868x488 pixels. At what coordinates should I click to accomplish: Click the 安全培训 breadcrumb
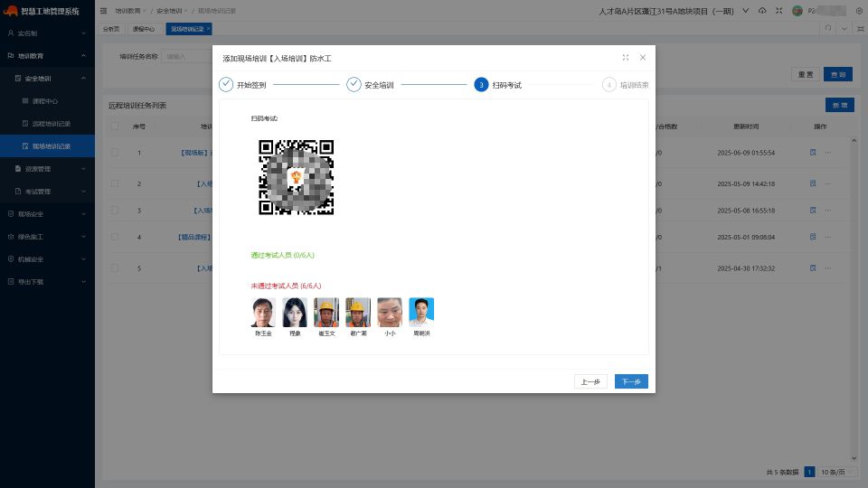[169, 11]
